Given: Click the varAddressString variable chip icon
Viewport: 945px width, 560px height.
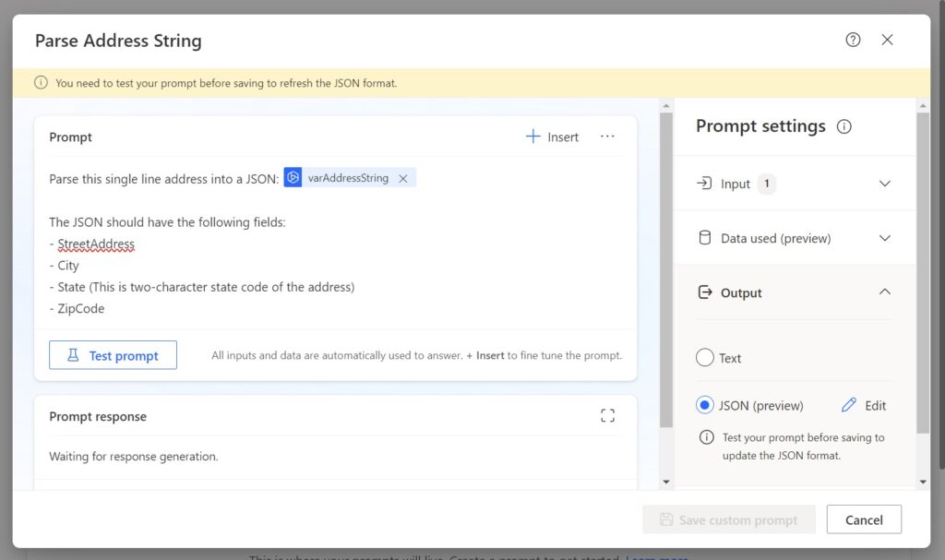Looking at the screenshot, I should [293, 178].
